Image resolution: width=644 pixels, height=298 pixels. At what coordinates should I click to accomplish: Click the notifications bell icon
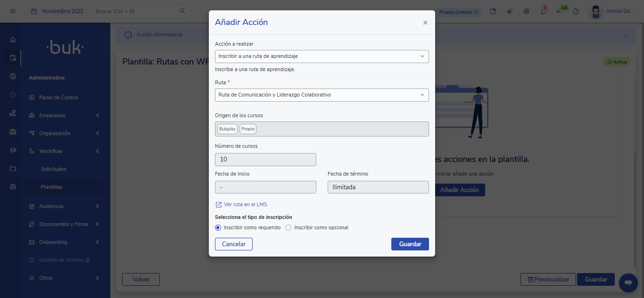(x=543, y=11)
